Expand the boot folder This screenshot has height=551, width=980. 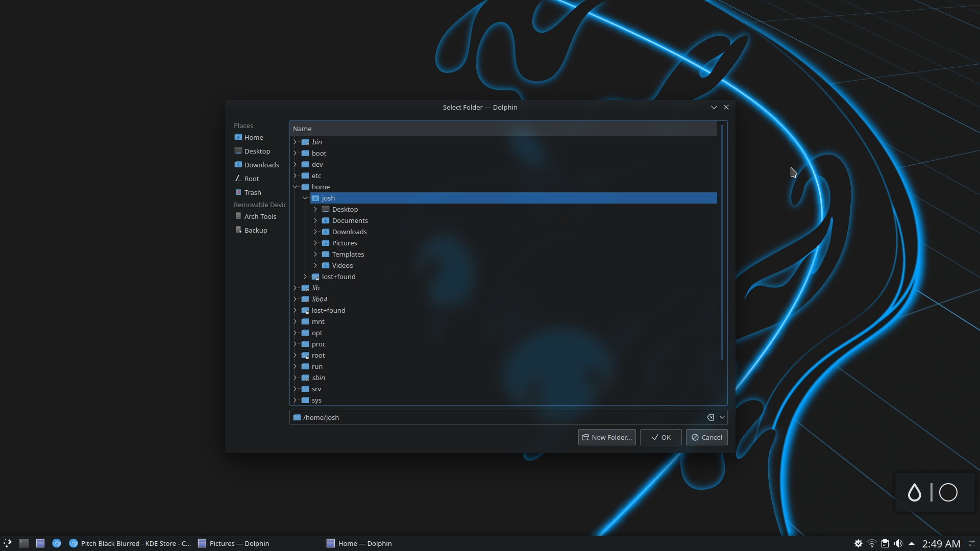(x=295, y=153)
